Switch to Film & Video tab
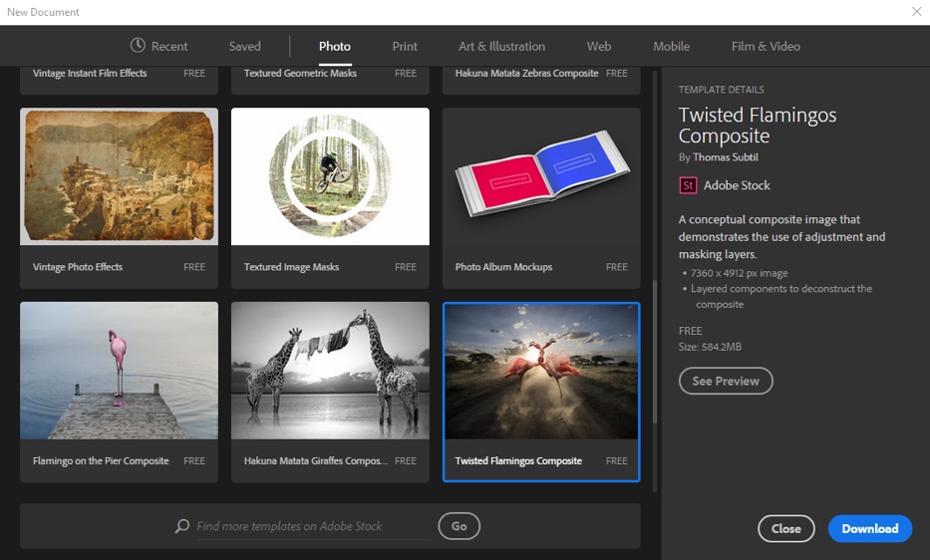Image resolution: width=930 pixels, height=560 pixels. [766, 46]
